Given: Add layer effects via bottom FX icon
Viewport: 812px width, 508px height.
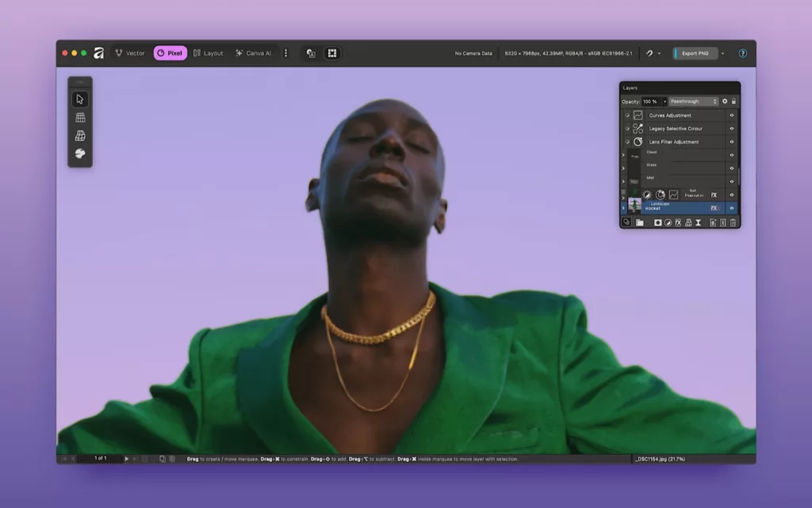Looking at the screenshot, I should 678,223.
